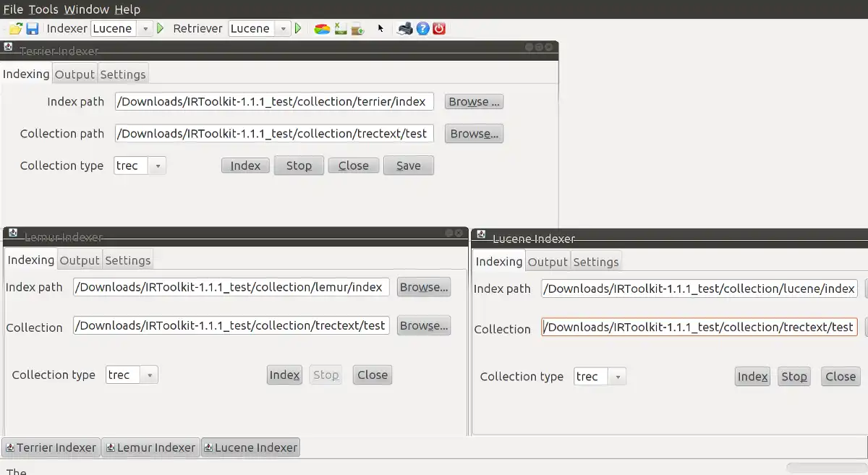Click Index button in Terrier Indexer
This screenshot has height=475, width=868.
245,166
